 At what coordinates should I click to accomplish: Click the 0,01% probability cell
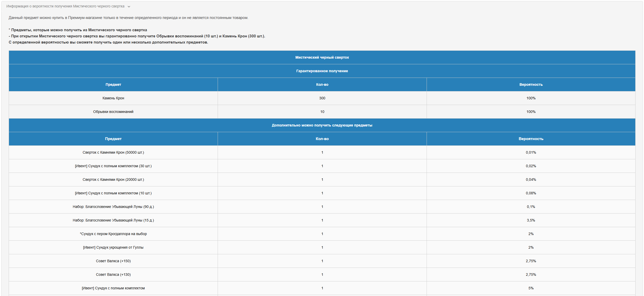(531, 152)
